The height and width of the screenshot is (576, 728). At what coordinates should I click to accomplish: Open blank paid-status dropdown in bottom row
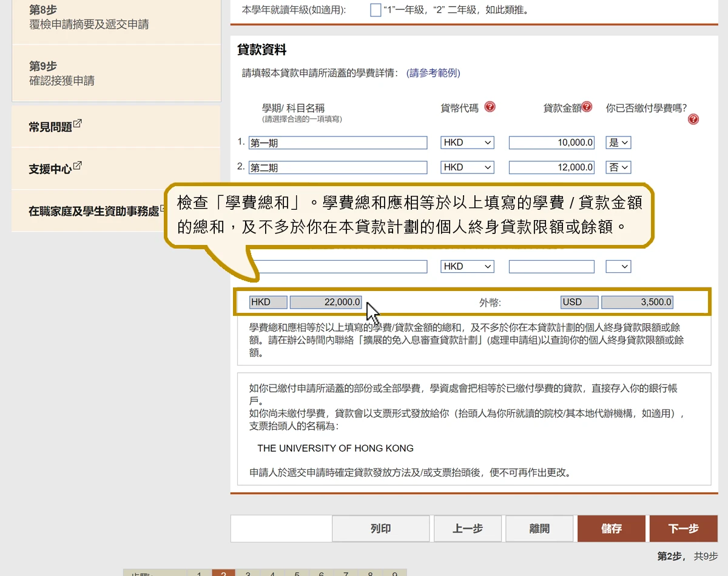point(618,267)
